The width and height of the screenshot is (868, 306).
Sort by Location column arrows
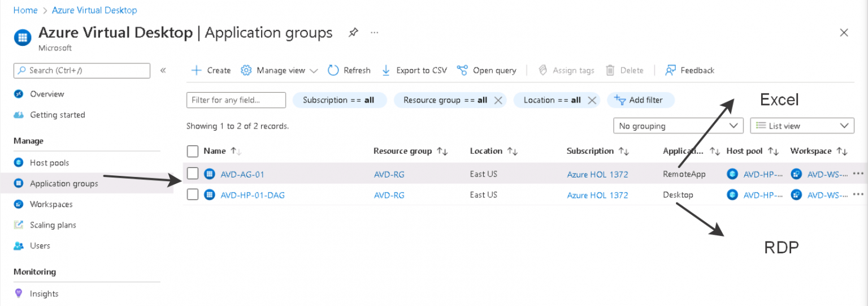tap(513, 151)
